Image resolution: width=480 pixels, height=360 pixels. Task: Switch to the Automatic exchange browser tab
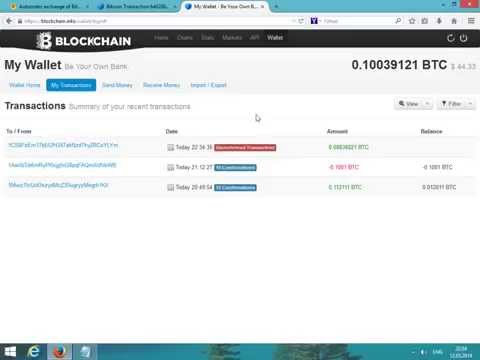[x=49, y=6]
